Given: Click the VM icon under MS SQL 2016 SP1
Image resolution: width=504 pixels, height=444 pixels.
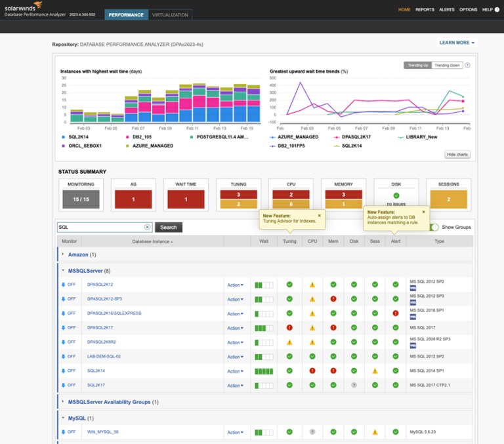Looking at the screenshot, I should tap(413, 317).
